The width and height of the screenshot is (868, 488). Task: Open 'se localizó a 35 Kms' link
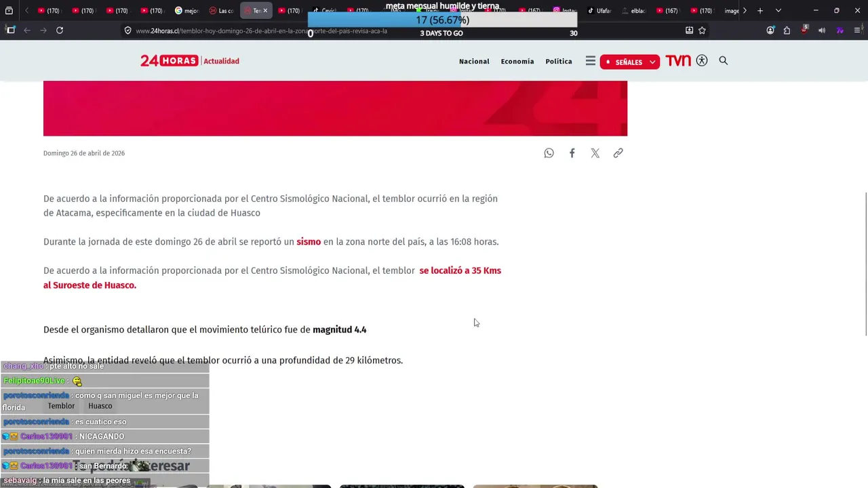click(x=460, y=270)
